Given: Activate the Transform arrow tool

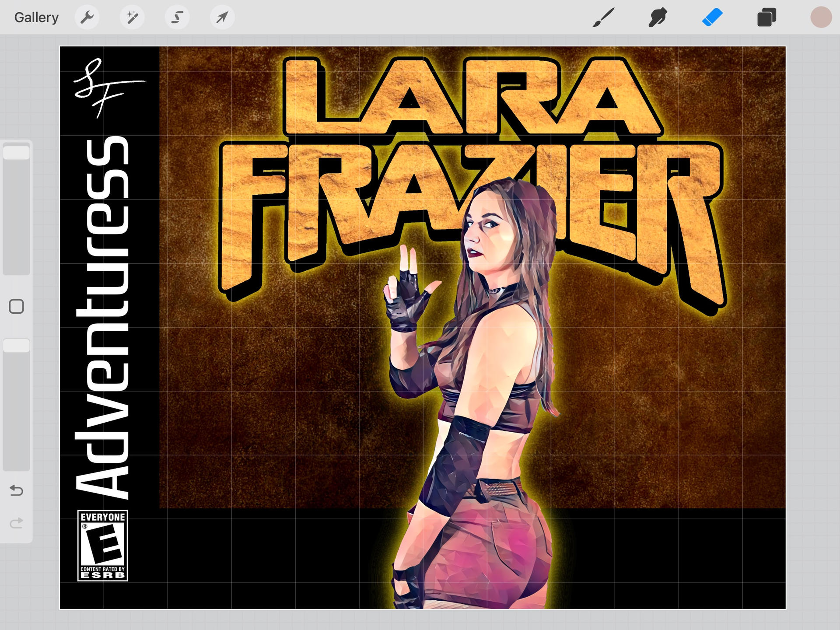Looking at the screenshot, I should [222, 17].
